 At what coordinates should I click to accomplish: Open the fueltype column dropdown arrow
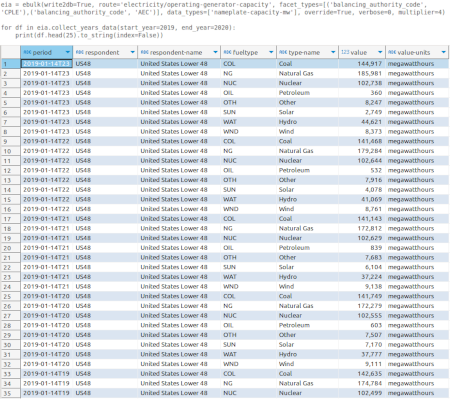click(271, 52)
